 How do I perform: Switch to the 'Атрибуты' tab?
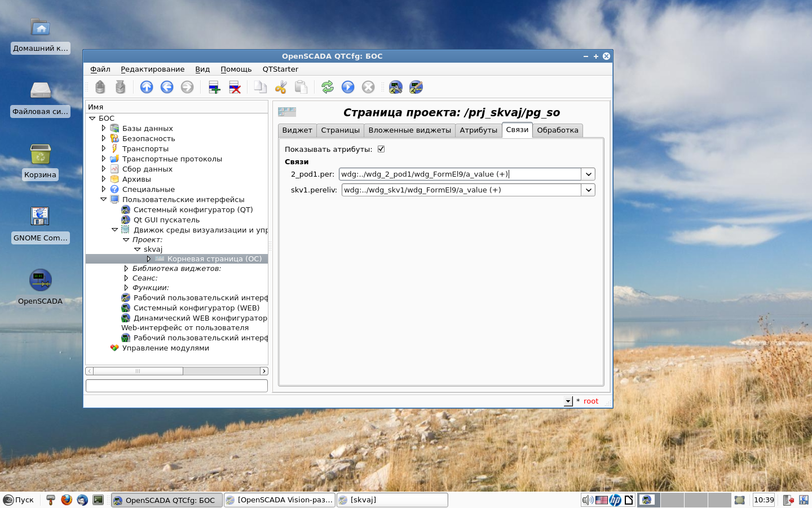pyautogui.click(x=478, y=130)
